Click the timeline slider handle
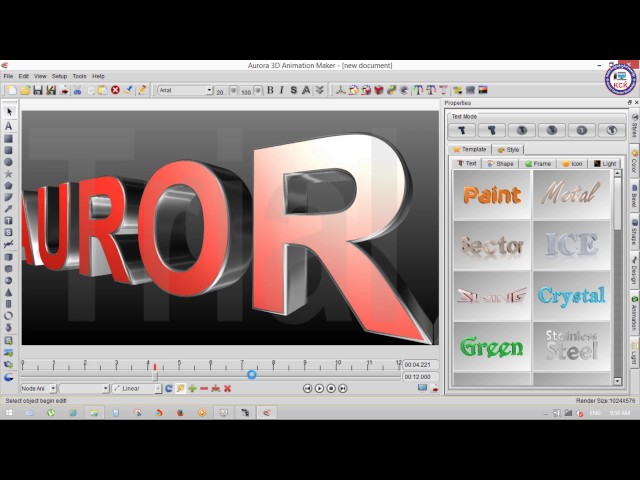The width and height of the screenshot is (640, 480). [155, 376]
